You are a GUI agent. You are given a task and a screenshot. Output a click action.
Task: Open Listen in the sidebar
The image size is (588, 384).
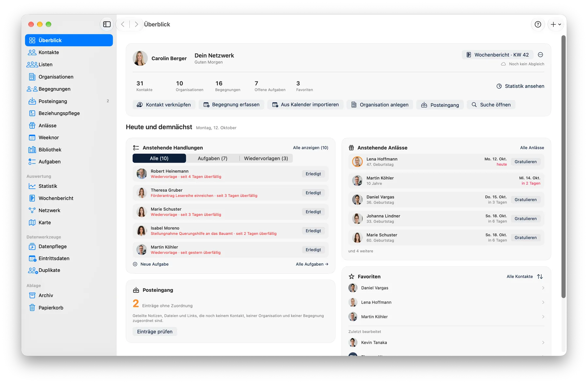click(x=69, y=64)
